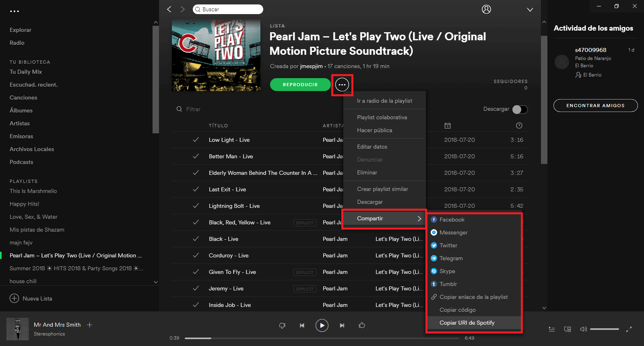The height and width of the screenshot is (346, 644).
Task: Open the playlist more options button
Action: pos(342,85)
